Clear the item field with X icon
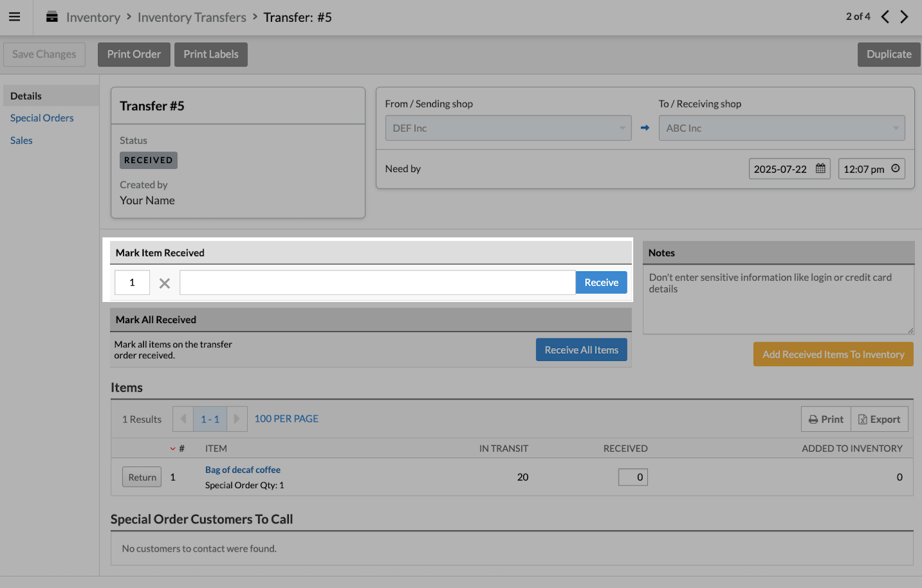This screenshot has height=588, width=922. [x=165, y=283]
